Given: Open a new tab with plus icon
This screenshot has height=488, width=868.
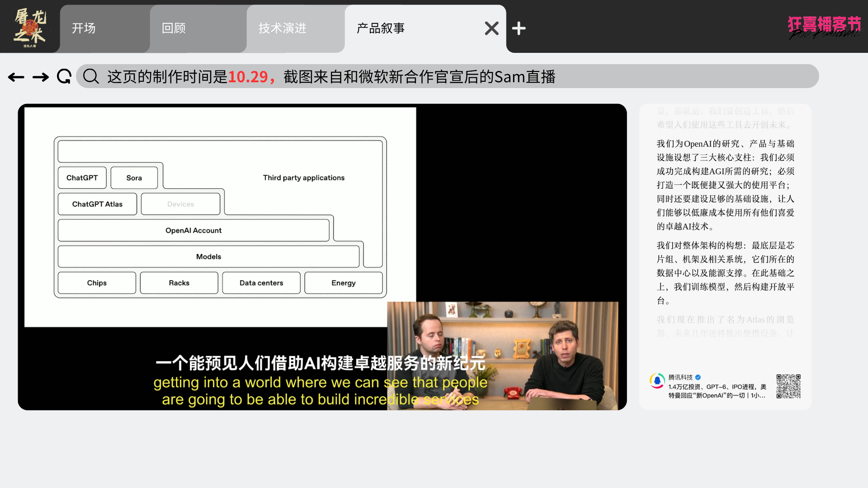Looking at the screenshot, I should tap(519, 28).
